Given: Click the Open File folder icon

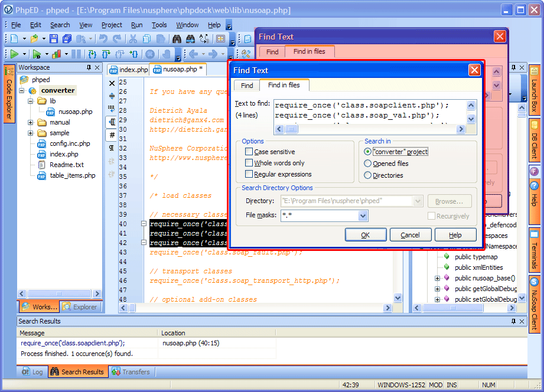Looking at the screenshot, I should coord(34,38).
